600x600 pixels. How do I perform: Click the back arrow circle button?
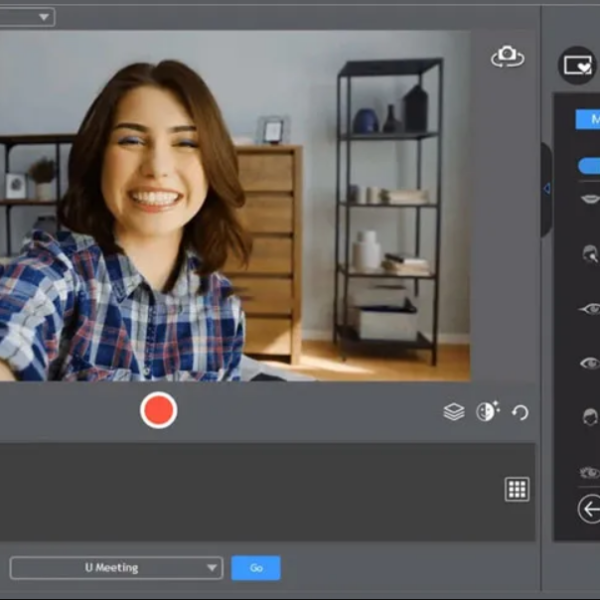(x=589, y=509)
